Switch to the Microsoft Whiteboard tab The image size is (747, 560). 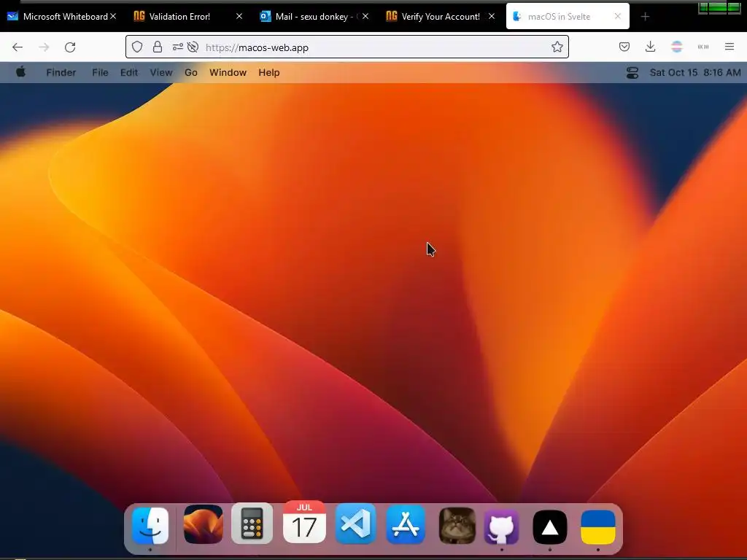click(61, 16)
